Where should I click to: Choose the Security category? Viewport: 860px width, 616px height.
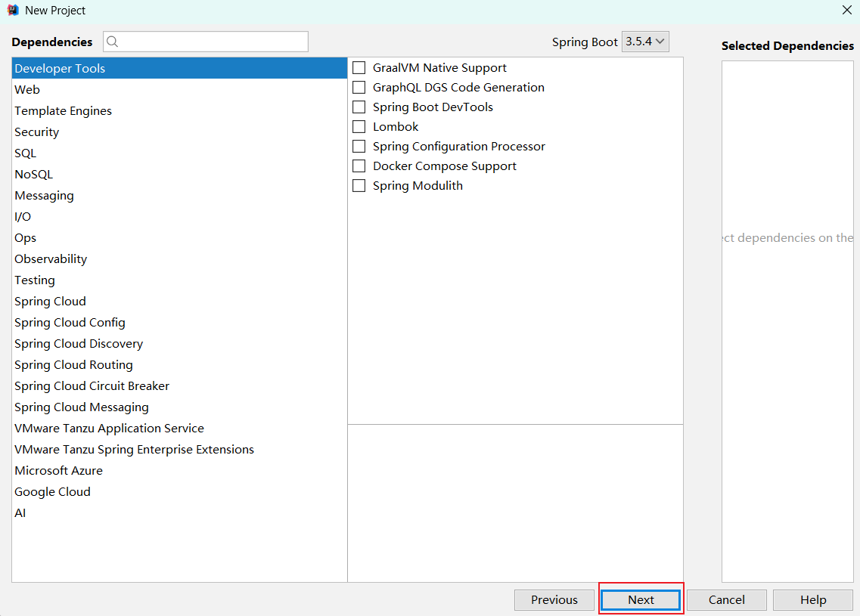point(179,132)
